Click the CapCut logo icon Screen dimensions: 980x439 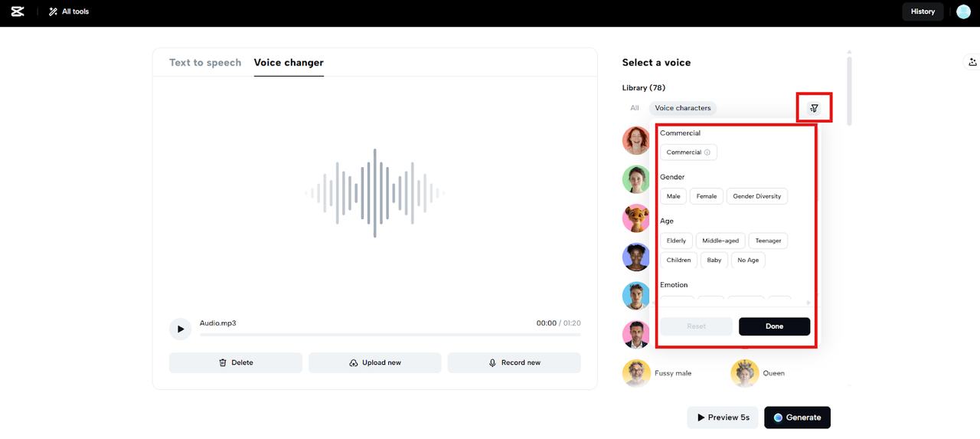pos(18,11)
